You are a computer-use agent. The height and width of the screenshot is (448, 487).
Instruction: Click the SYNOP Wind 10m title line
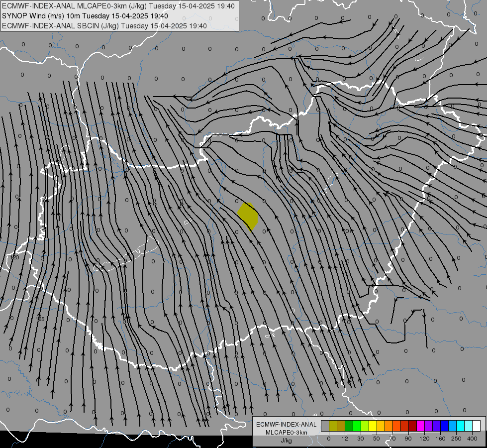pyautogui.click(x=85, y=16)
